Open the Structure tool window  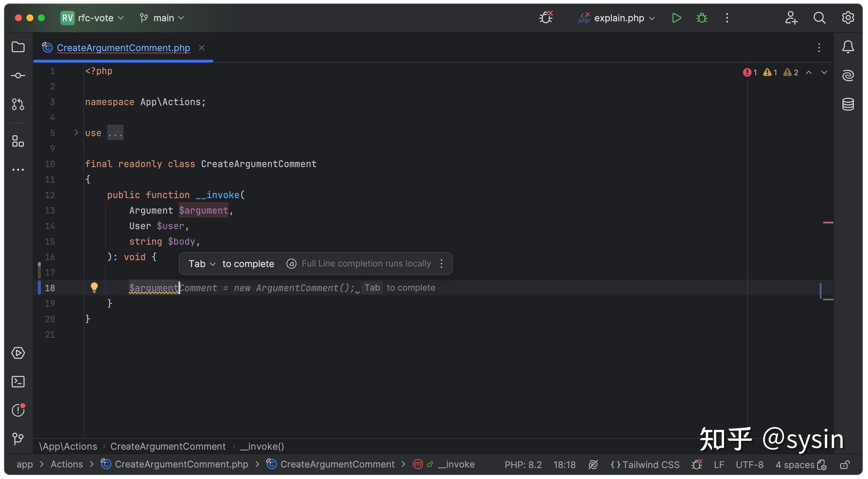coord(18,141)
